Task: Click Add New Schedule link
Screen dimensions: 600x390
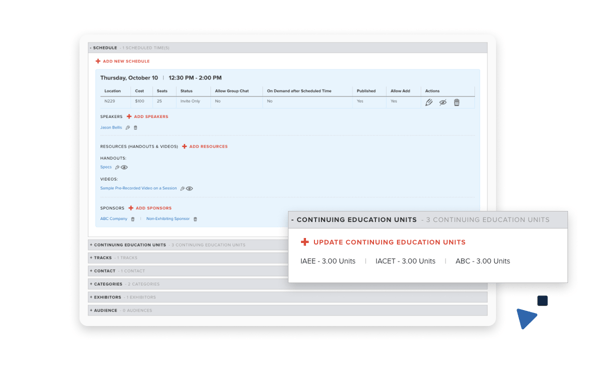Action: pos(126,61)
